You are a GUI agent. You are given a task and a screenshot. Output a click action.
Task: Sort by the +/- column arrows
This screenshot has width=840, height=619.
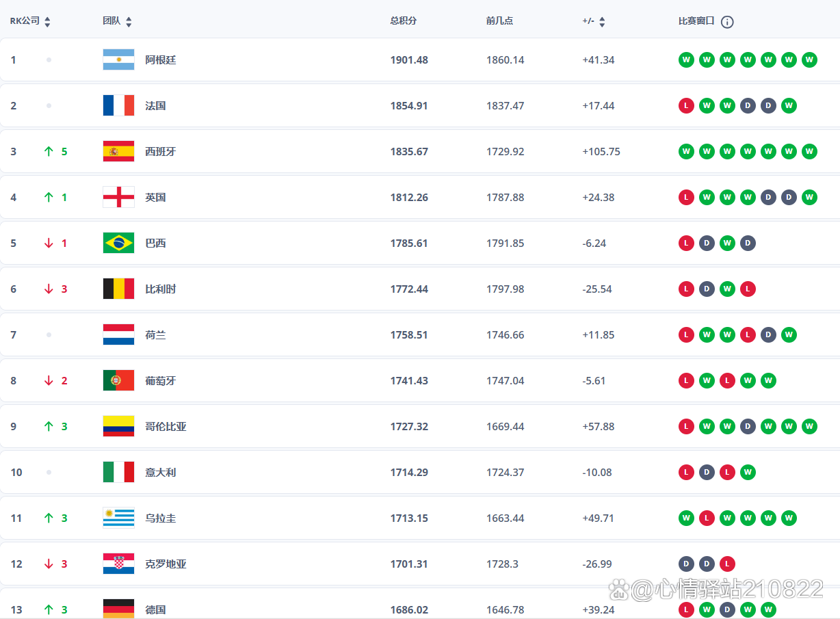pyautogui.click(x=602, y=22)
